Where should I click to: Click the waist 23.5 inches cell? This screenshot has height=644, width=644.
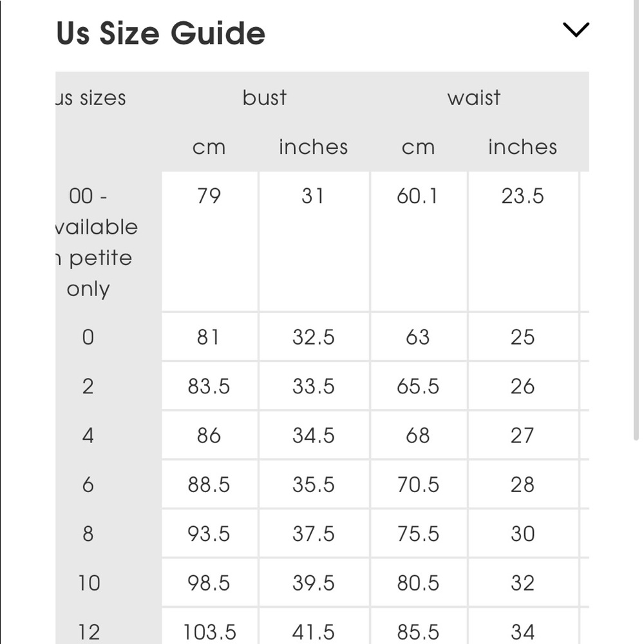coord(522,196)
